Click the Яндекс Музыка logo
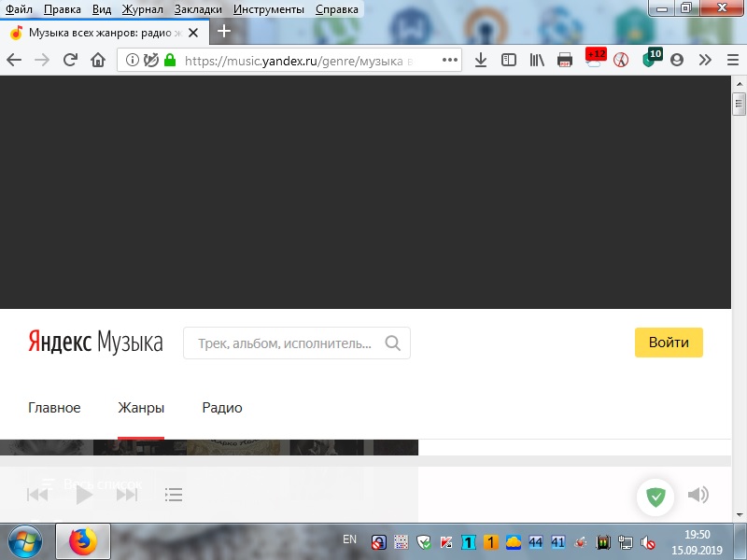The width and height of the screenshot is (747, 560). pyautogui.click(x=95, y=342)
